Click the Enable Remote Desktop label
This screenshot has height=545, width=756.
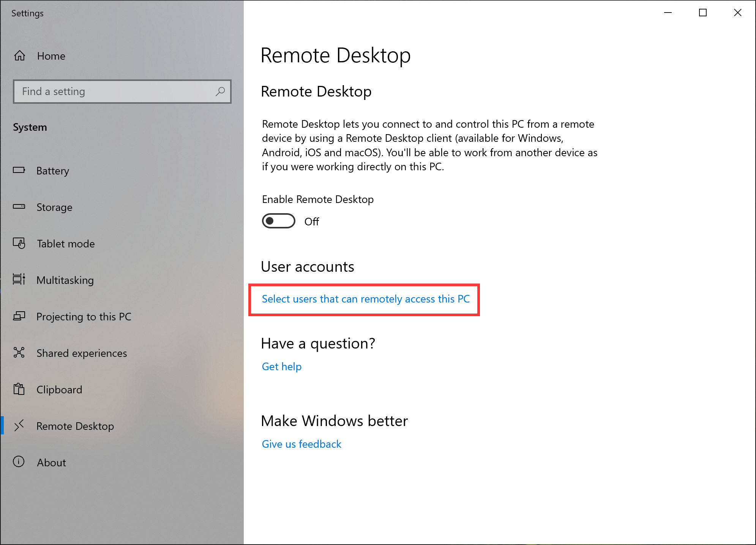[318, 200]
